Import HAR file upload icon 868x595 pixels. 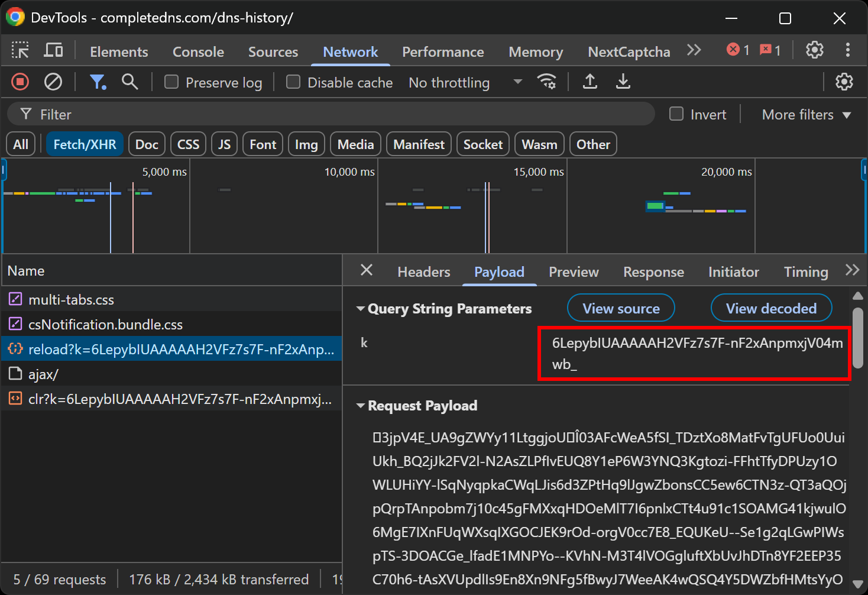(x=590, y=82)
